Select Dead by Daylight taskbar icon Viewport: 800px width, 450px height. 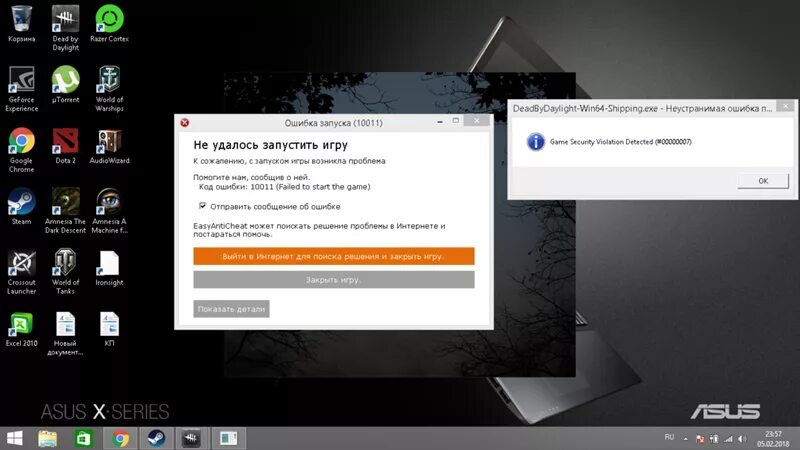pyautogui.click(x=192, y=438)
